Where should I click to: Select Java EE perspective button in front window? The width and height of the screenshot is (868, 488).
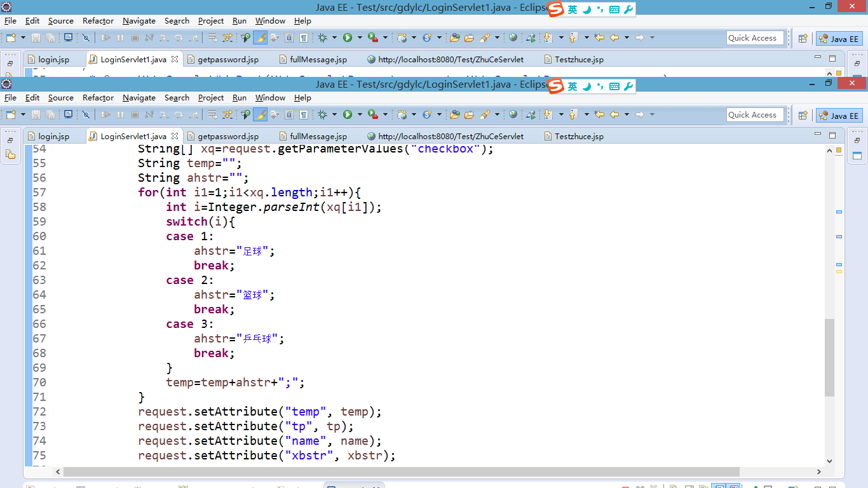pyautogui.click(x=839, y=116)
